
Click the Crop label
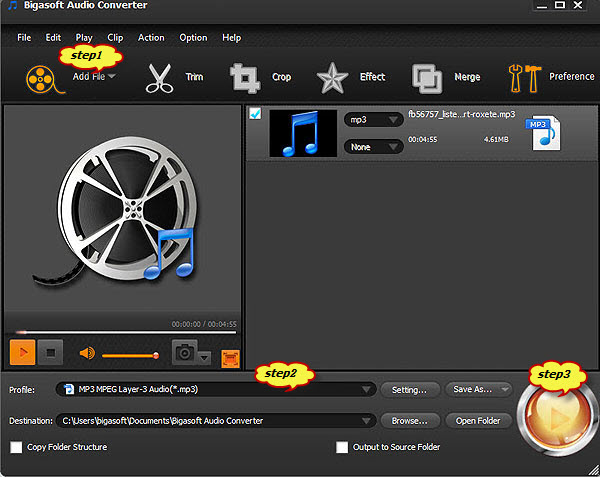[282, 77]
